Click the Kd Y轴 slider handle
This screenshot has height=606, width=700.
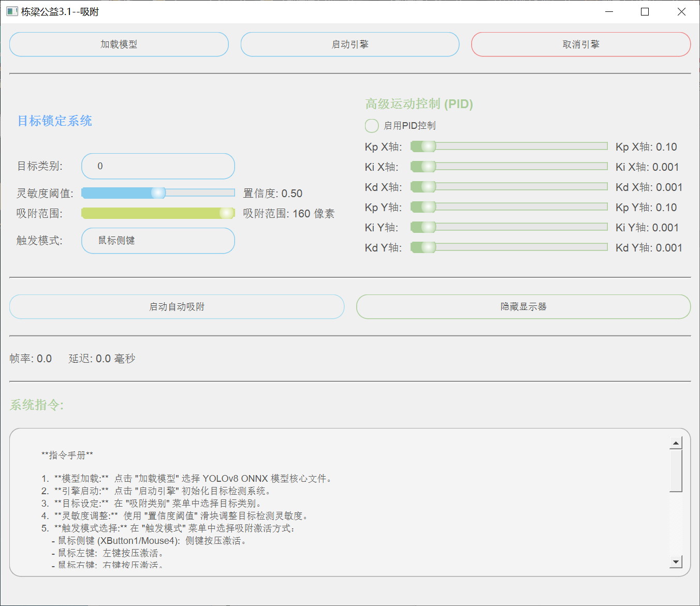pyautogui.click(x=428, y=247)
